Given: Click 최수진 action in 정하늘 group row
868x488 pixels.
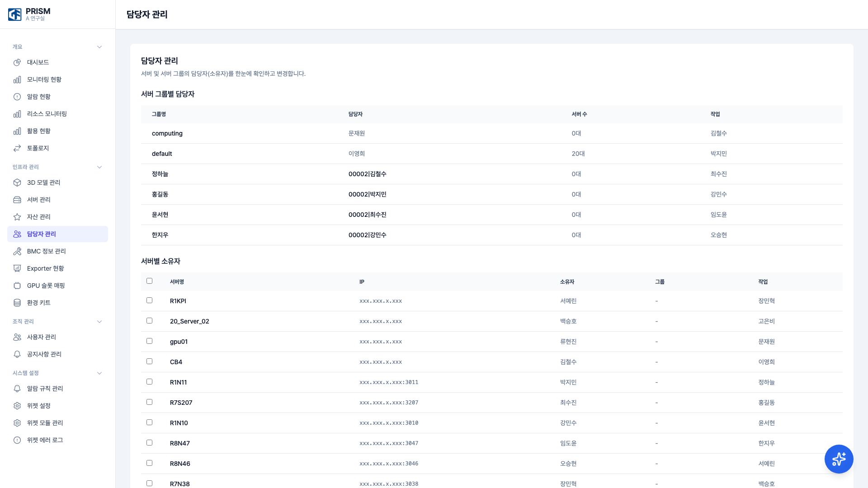Looking at the screenshot, I should pos(719,174).
